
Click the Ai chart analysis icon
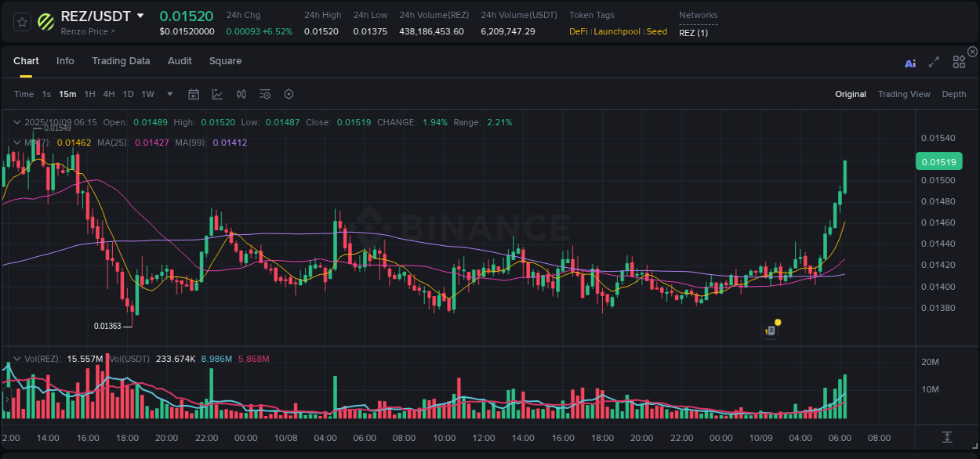(909, 63)
